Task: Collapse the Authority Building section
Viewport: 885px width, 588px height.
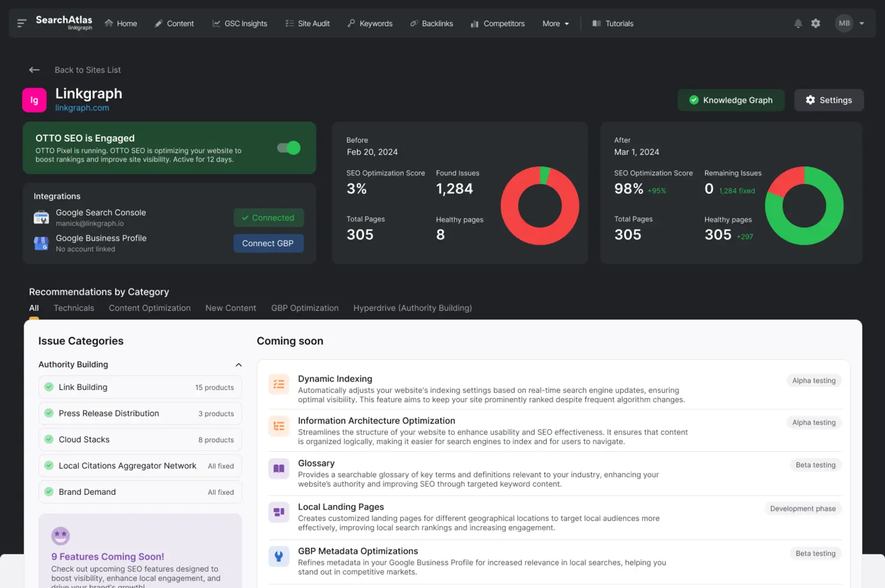Action: (x=238, y=365)
